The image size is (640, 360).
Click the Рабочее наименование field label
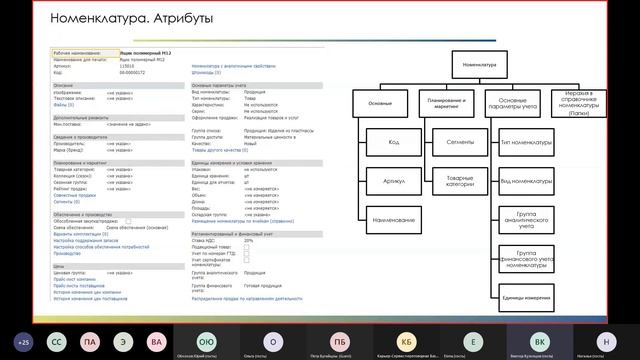pyautogui.click(x=77, y=53)
